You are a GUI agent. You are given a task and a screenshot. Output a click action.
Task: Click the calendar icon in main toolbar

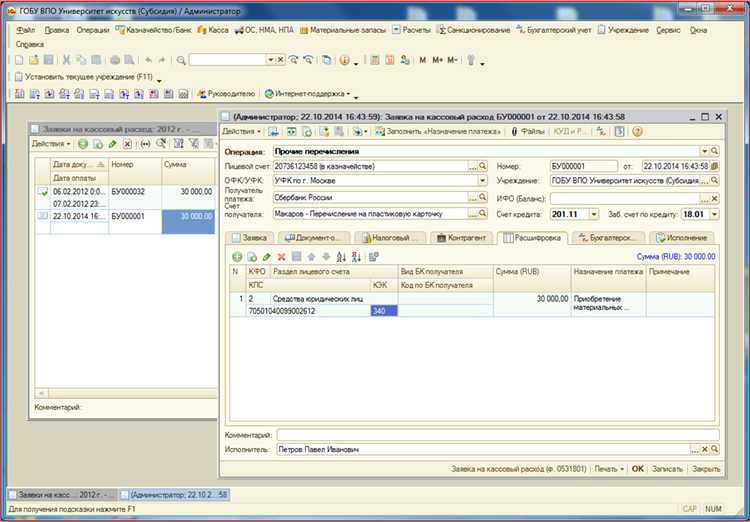tap(390, 60)
